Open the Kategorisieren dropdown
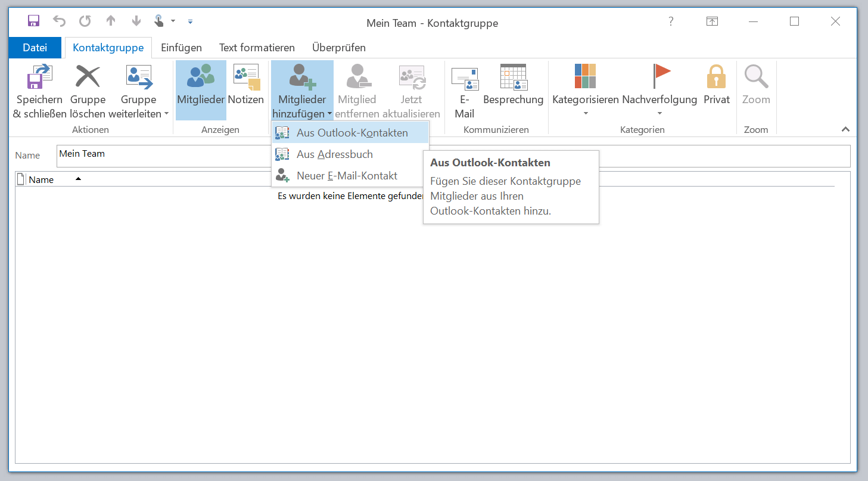This screenshot has width=868, height=481. pos(586,91)
